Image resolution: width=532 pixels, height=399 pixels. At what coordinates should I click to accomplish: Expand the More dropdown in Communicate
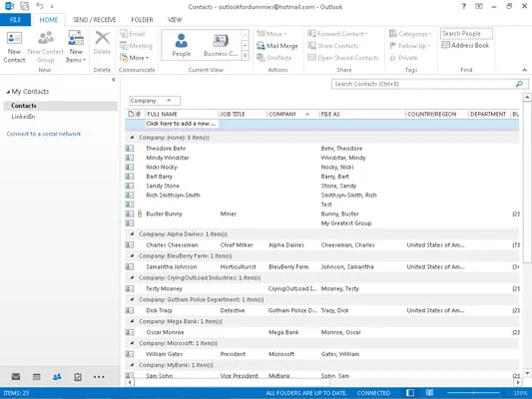click(x=135, y=58)
